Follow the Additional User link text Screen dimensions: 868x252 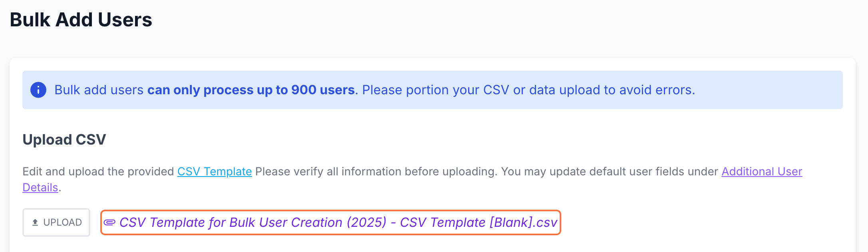pos(761,171)
